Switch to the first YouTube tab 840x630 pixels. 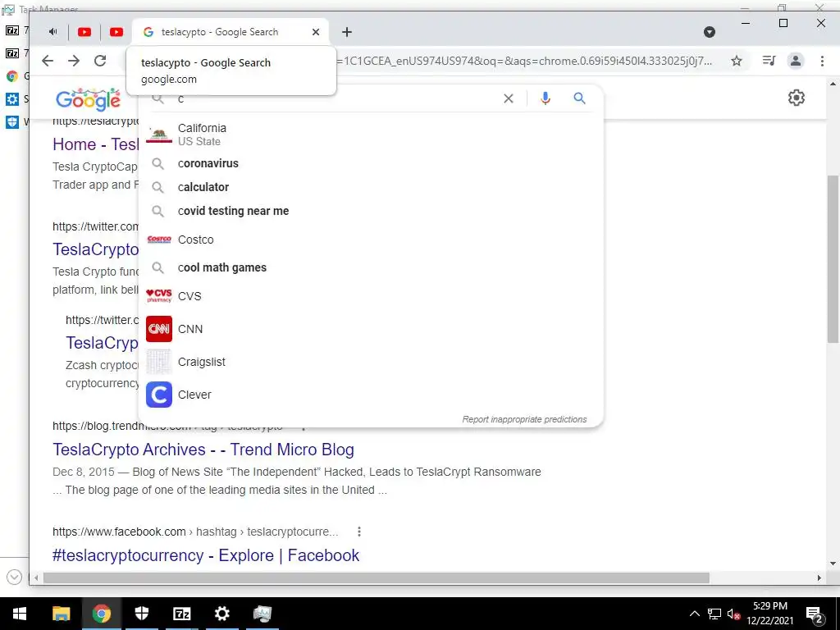pos(84,32)
